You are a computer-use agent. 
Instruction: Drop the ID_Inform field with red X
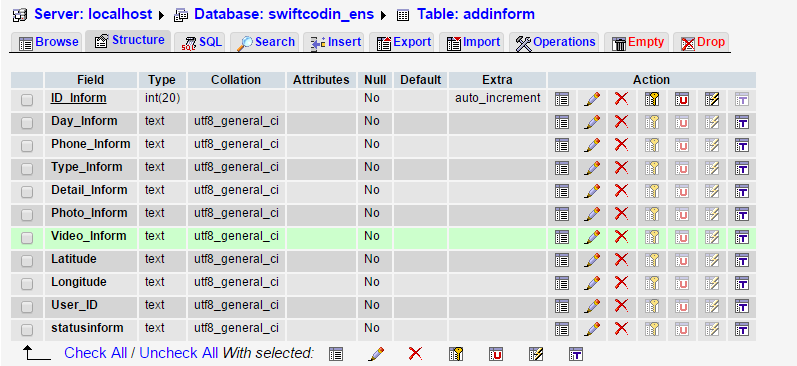coord(621,98)
